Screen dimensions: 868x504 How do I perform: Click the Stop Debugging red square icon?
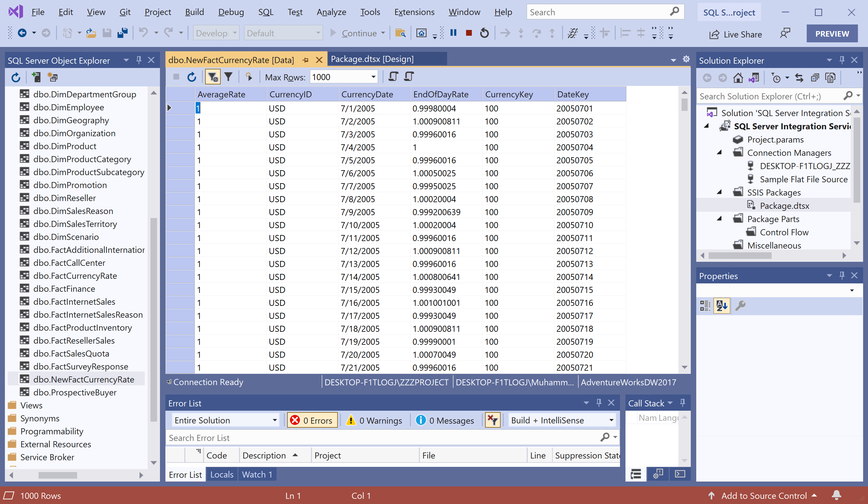click(x=468, y=33)
